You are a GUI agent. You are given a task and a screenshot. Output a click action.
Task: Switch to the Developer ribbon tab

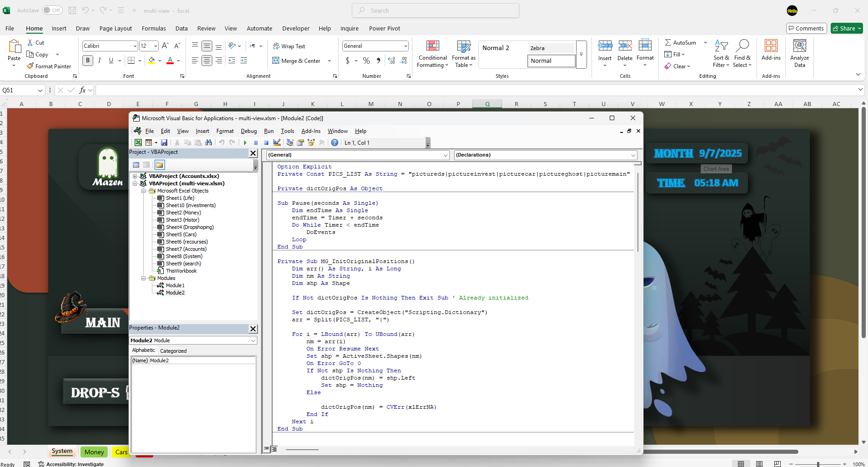point(296,28)
